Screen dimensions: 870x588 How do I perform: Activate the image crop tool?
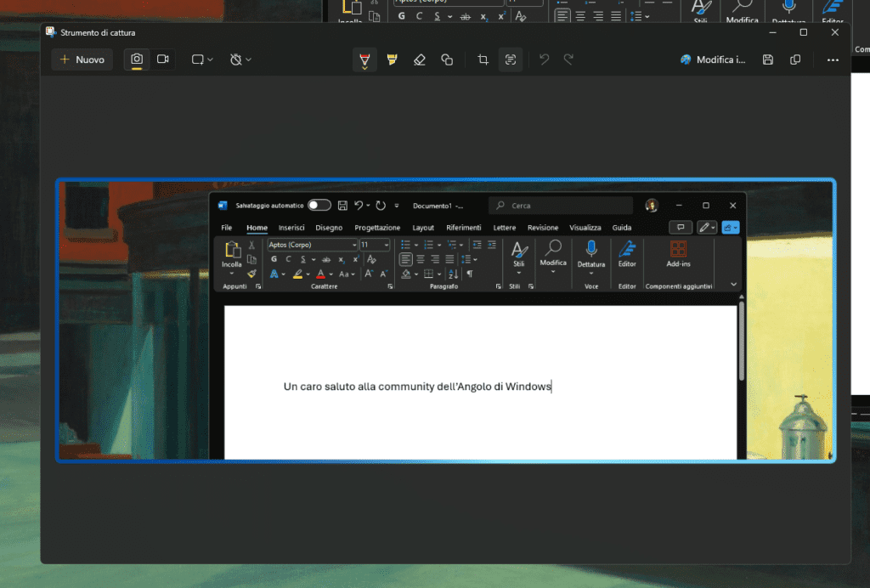tap(483, 59)
